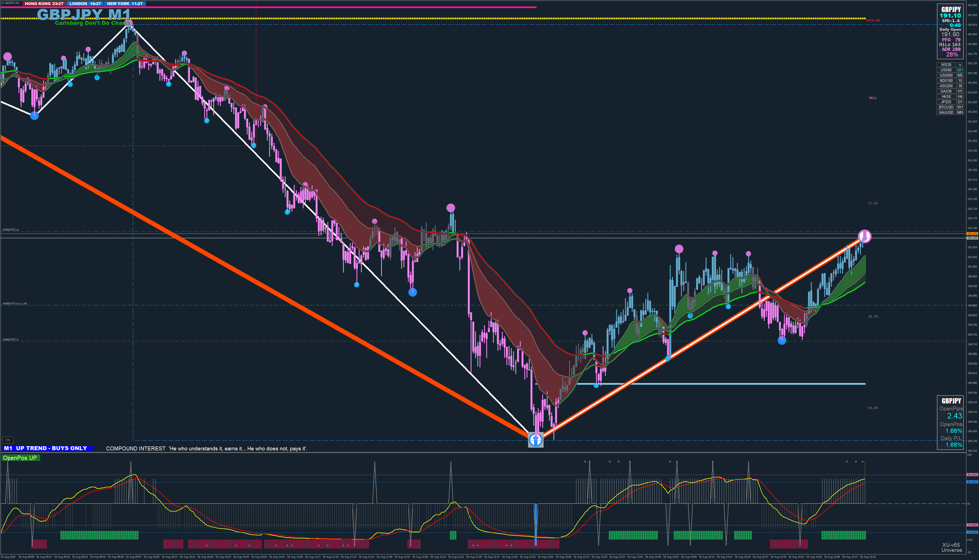
Task: Click the US500 symbol button
Action: [x=946, y=70]
